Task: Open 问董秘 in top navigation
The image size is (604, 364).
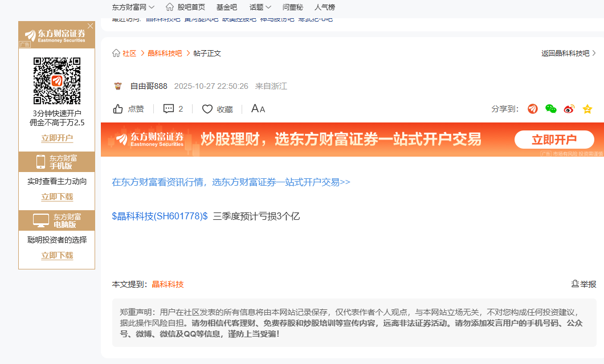Action: (293, 7)
